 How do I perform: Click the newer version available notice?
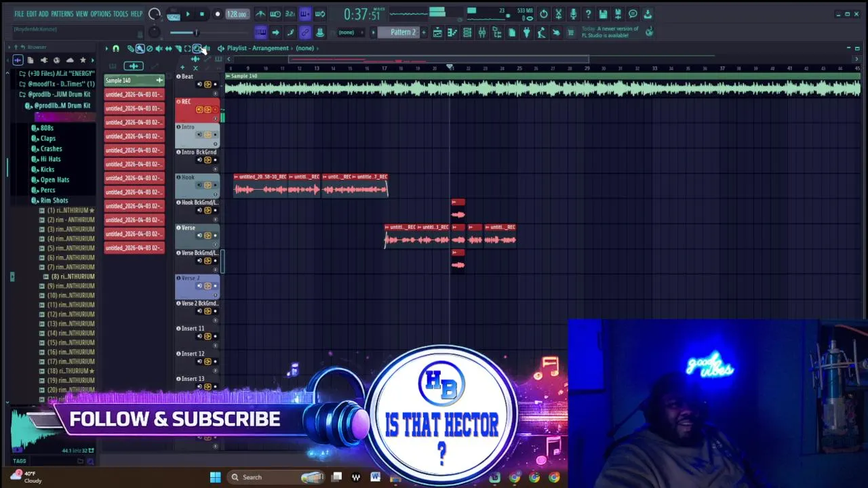(x=610, y=32)
